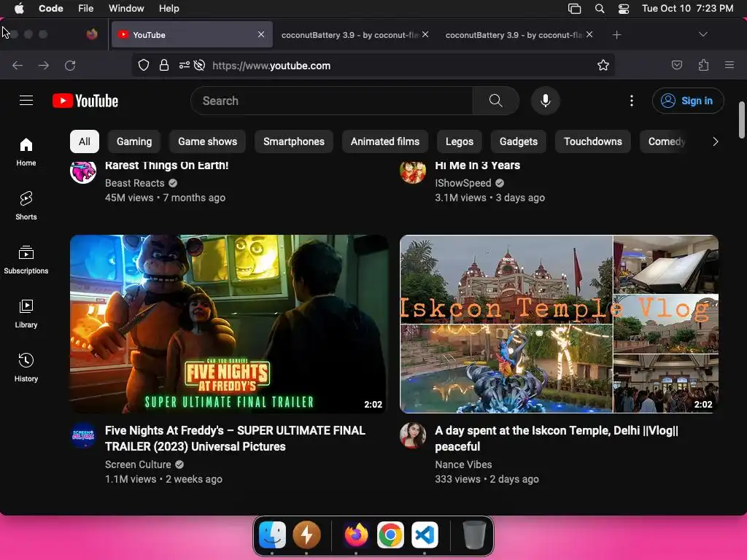Open the tracking protection shield
The image size is (747, 560).
pos(144,65)
